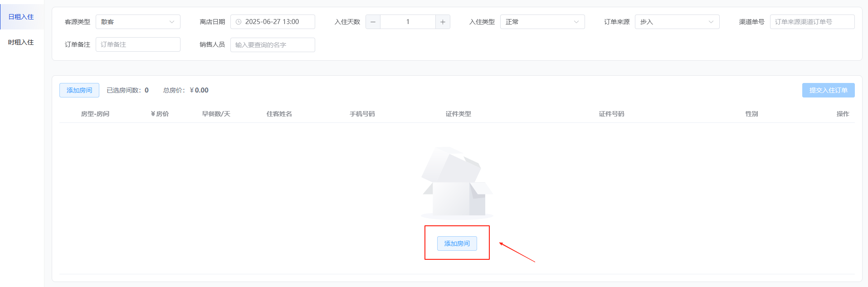Viewport: 868px width, 287px height.
Task: Decrease stay days with the minus button
Action: (x=373, y=22)
